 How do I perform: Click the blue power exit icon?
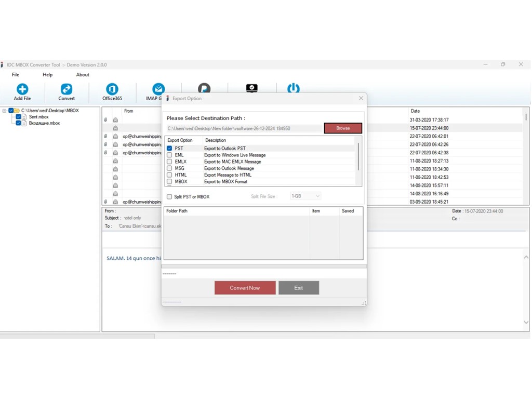click(x=294, y=88)
